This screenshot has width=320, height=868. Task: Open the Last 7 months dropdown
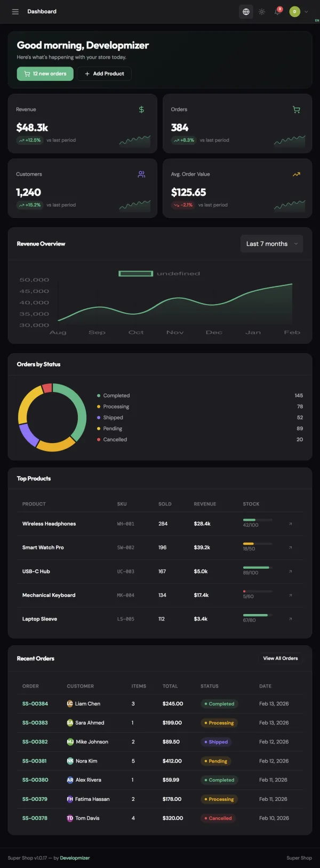tap(272, 244)
